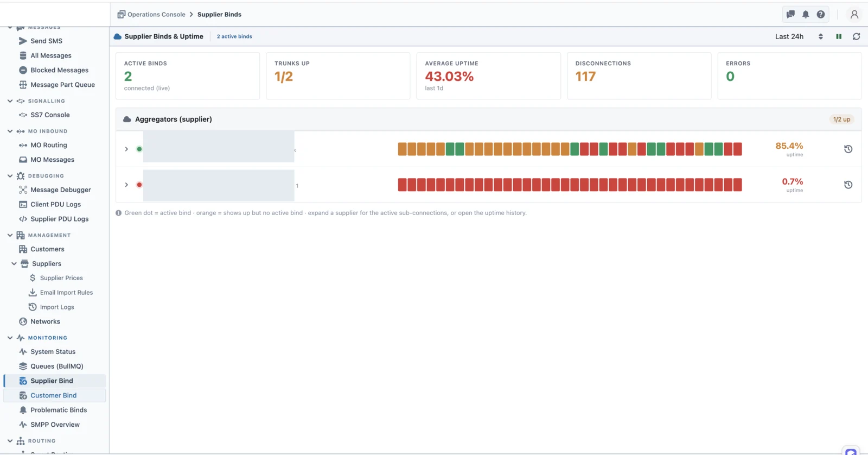The height and width of the screenshot is (455, 868).
Task: Open the SS7 Console
Action: 50,115
